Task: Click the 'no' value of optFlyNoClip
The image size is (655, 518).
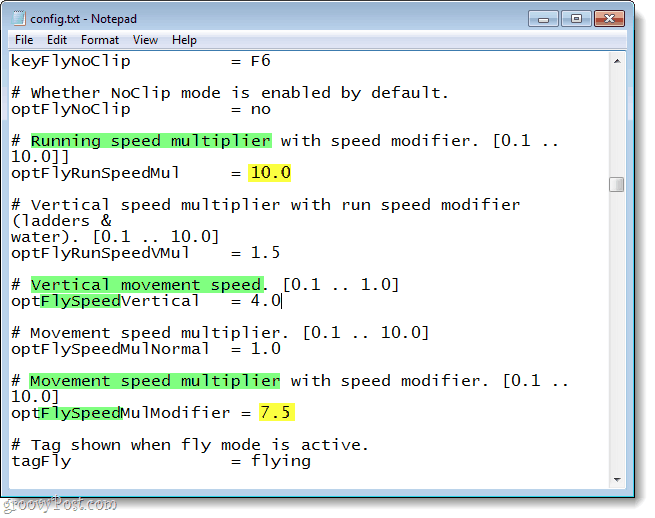Action: pos(260,109)
